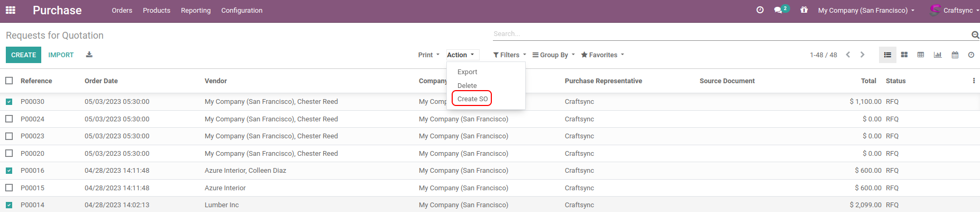The height and width of the screenshot is (212, 980).
Task: Click the CREATE button
Action: (x=23, y=55)
